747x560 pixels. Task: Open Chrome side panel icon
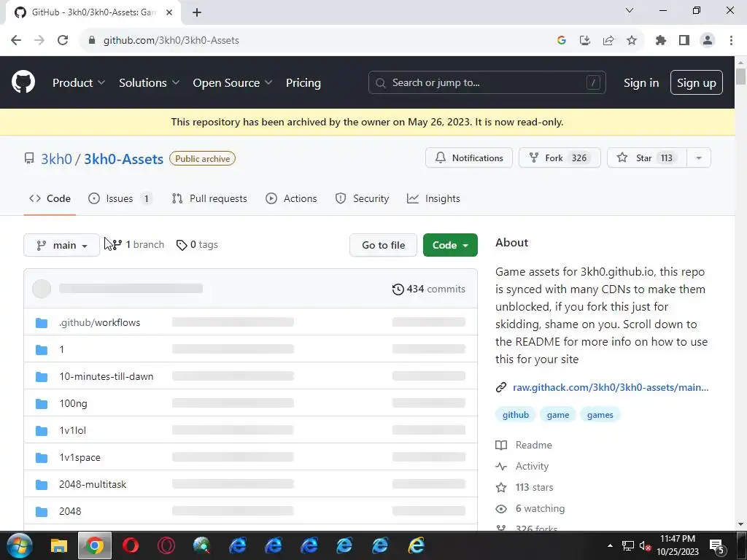click(684, 41)
